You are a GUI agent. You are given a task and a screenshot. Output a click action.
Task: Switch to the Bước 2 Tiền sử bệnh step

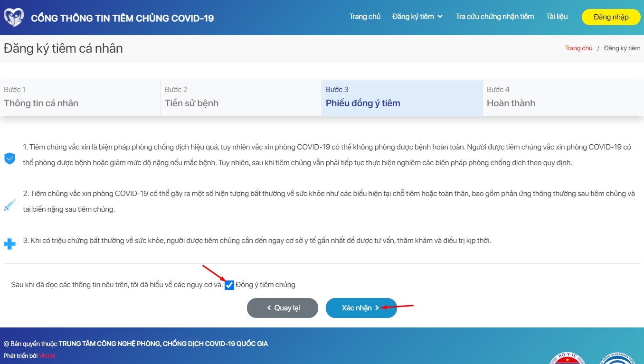coord(240,97)
